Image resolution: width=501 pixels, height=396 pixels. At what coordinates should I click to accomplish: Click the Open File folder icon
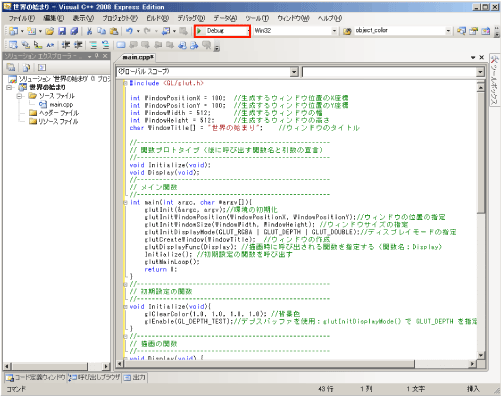[50, 31]
